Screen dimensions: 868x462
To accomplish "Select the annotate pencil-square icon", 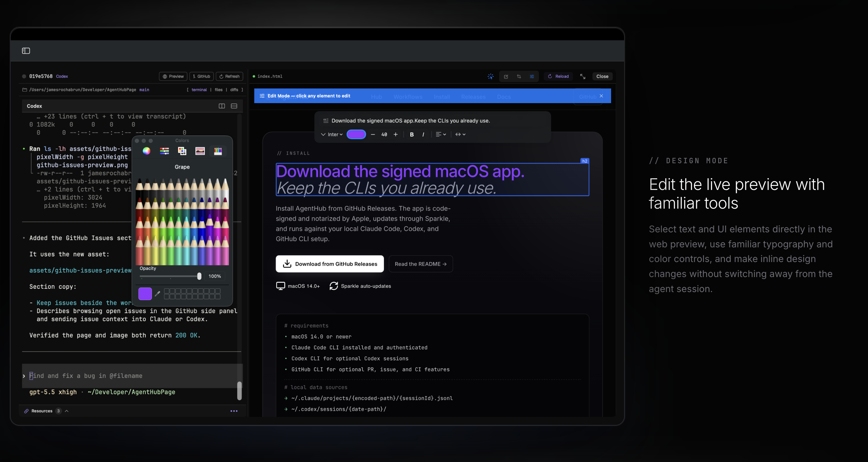I will [506, 76].
